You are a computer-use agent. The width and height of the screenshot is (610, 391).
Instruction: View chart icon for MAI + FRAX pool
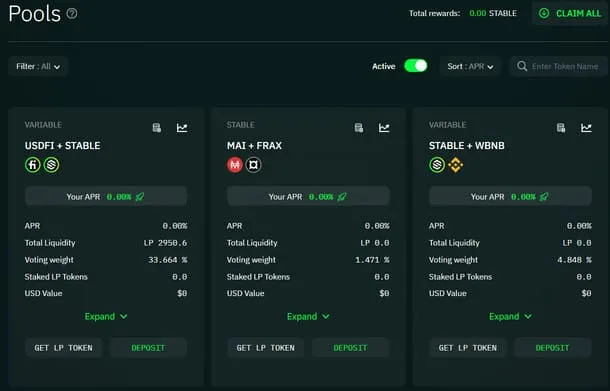coord(384,128)
